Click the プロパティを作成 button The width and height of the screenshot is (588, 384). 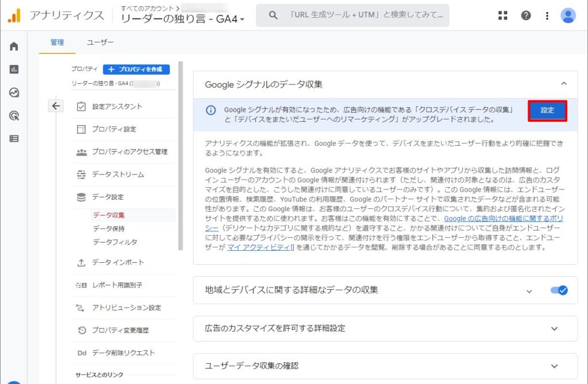pos(136,69)
